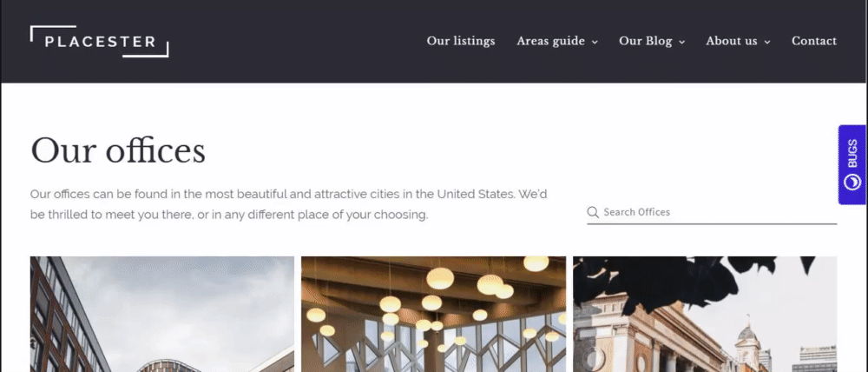Select the Areas guide navigation text
This screenshot has height=372, width=868.
(551, 41)
